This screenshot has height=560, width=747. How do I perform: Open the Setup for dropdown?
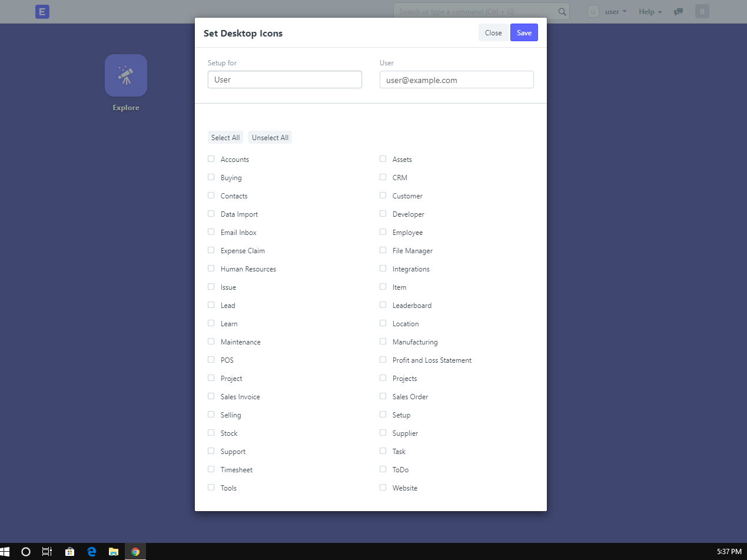[x=285, y=79]
